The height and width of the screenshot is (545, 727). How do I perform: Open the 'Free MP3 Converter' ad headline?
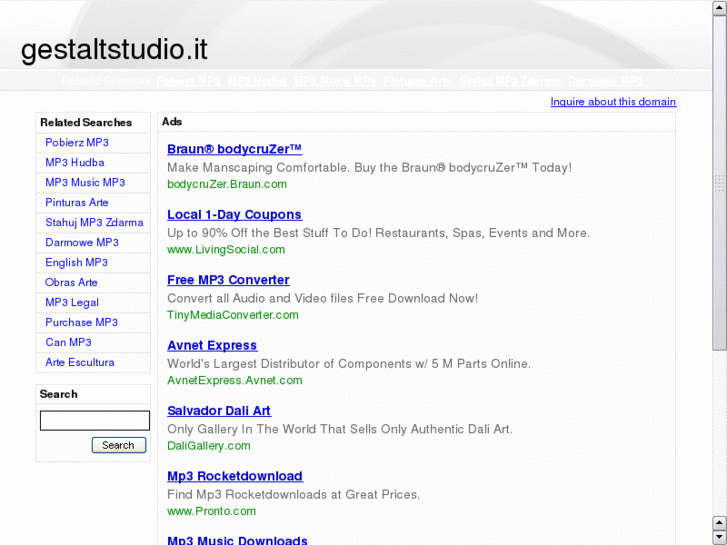click(x=228, y=280)
